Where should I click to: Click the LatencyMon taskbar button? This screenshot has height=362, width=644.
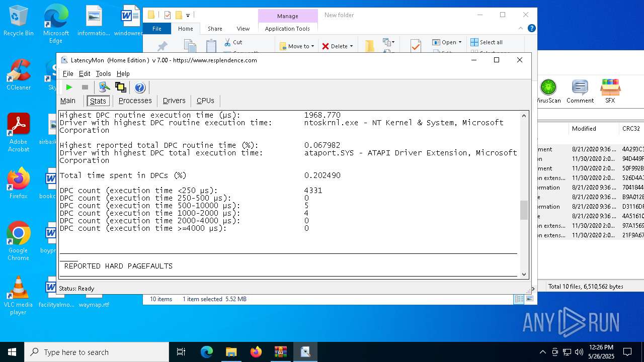[305, 352]
